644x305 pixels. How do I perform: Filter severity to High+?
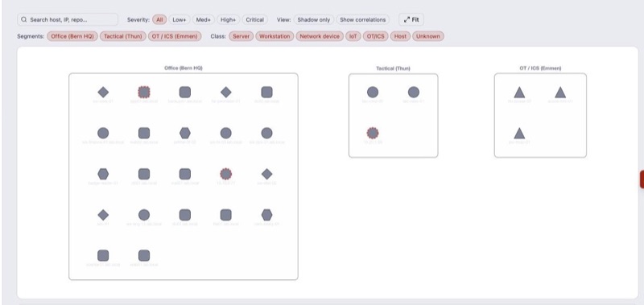tap(228, 19)
